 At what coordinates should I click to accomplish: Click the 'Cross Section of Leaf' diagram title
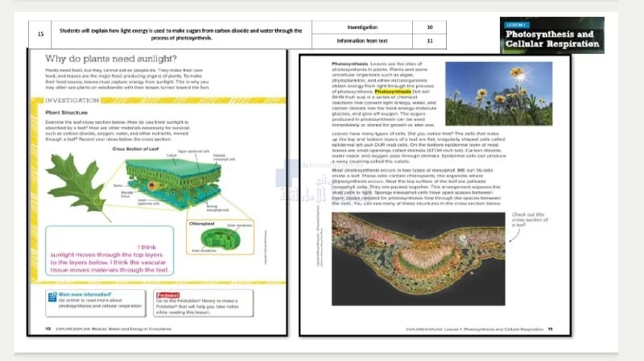click(x=135, y=149)
